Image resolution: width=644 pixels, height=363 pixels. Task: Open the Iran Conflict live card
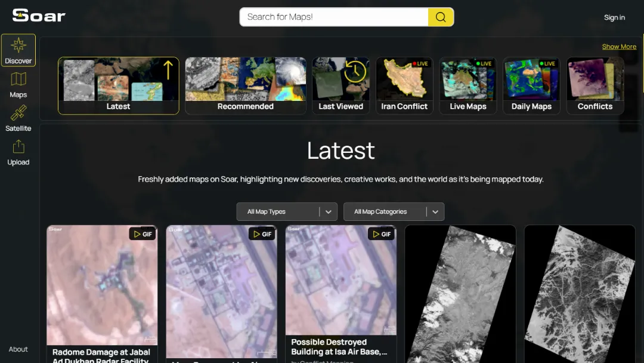pyautogui.click(x=404, y=85)
